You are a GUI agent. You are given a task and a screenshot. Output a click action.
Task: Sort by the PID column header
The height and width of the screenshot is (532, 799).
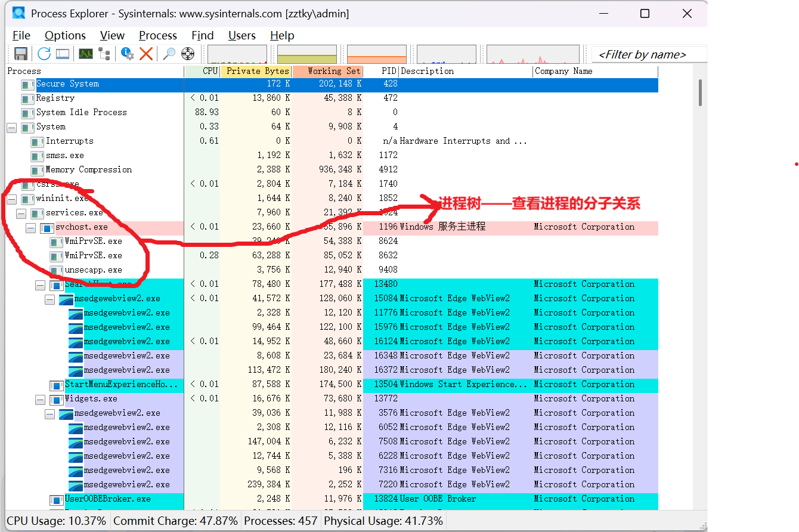pyautogui.click(x=381, y=71)
